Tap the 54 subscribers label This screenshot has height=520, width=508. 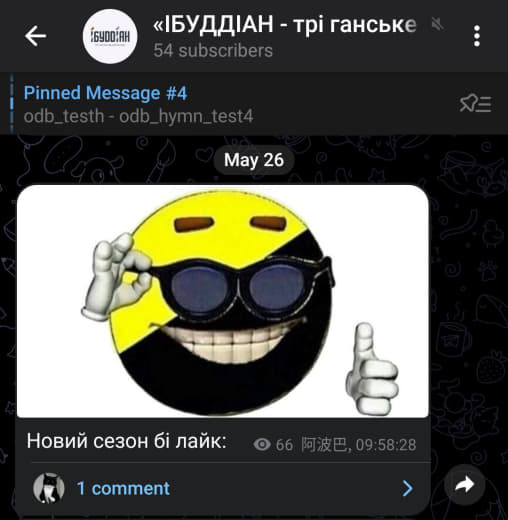click(213, 51)
